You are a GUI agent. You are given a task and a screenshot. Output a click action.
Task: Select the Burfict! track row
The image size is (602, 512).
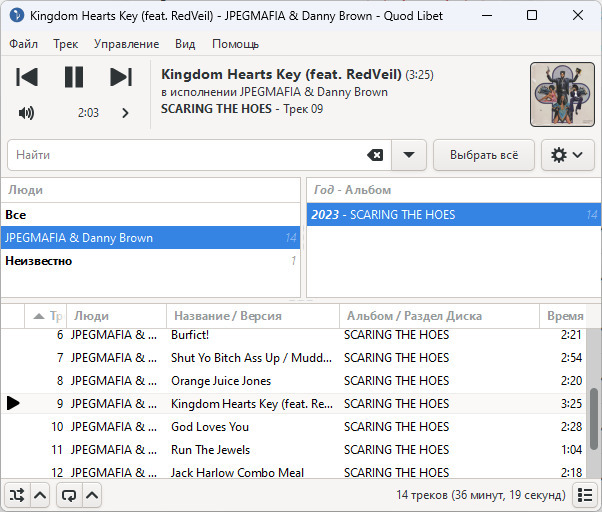pyautogui.click(x=293, y=335)
